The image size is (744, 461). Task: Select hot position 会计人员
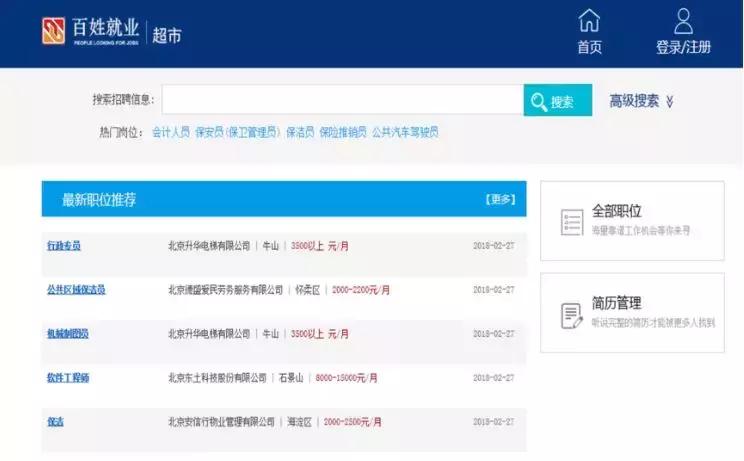pyautogui.click(x=171, y=132)
